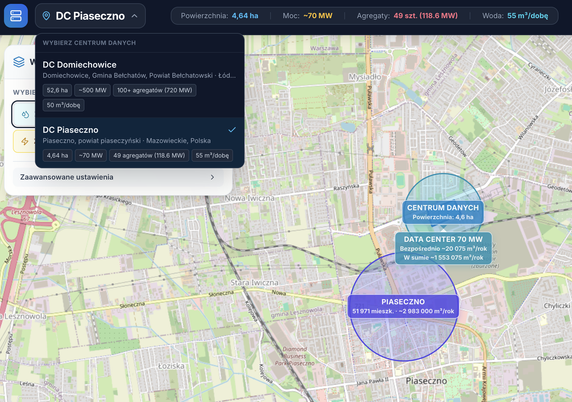Screen dimensions: 572x402
Task: Click the PIASECZNO population map label
Action: tap(403, 306)
